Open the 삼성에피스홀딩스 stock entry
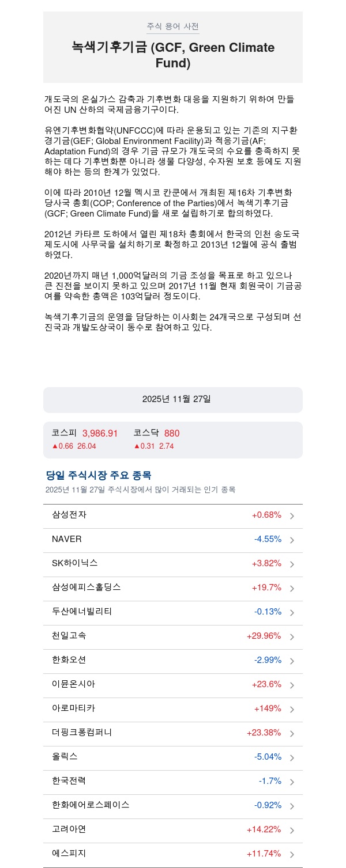Viewport: 346px width, 868px height. pos(86,587)
